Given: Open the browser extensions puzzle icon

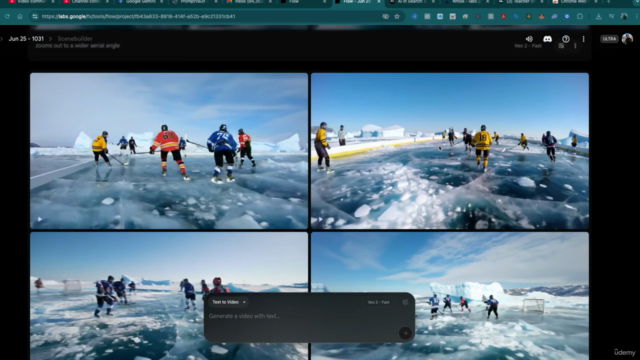Looking at the screenshot, I should tap(580, 16).
